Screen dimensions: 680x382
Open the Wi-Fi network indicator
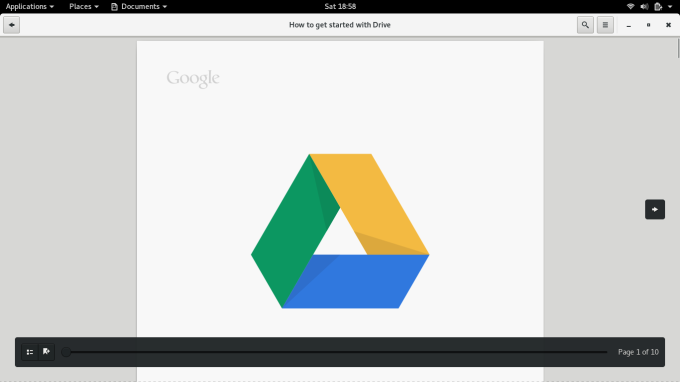click(x=631, y=7)
